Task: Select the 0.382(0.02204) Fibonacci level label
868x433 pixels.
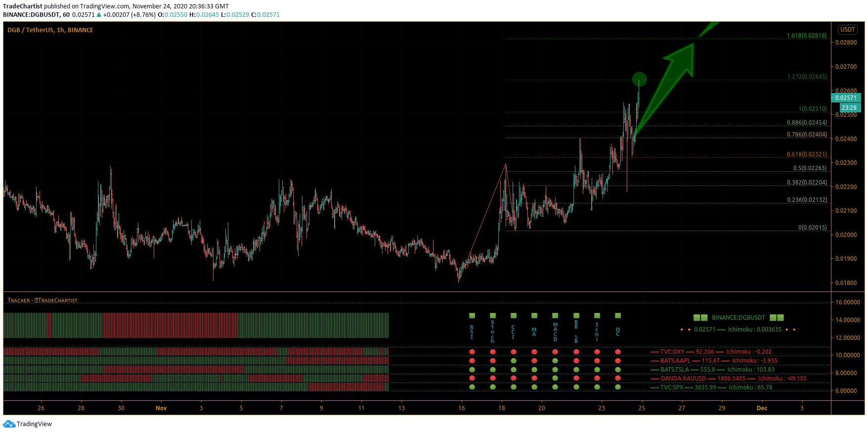Action: click(x=807, y=183)
